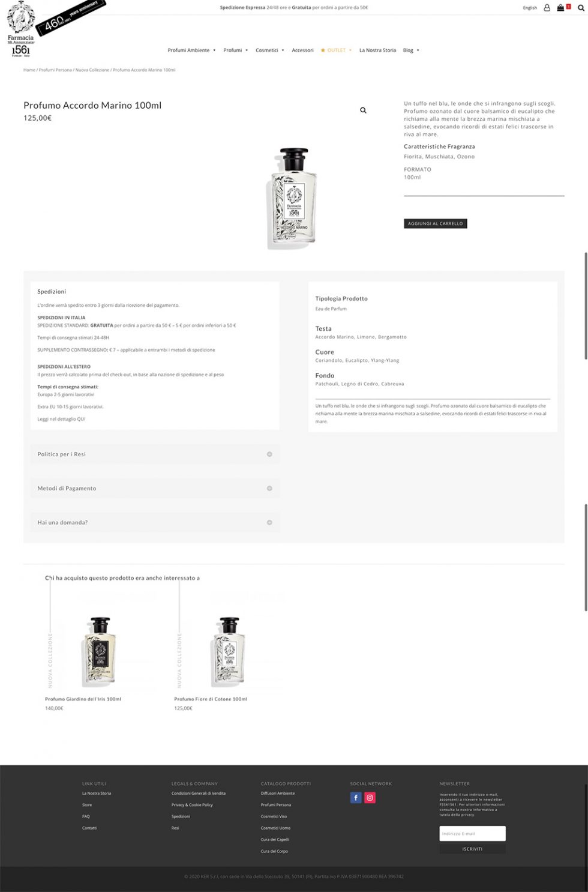Click the header search magnifier icon
The image size is (588, 892).
click(x=581, y=8)
